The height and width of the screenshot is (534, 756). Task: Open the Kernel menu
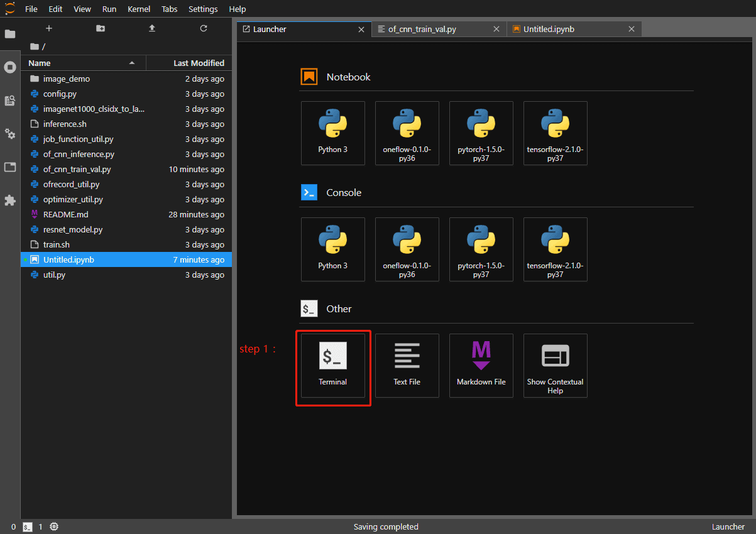[139, 9]
